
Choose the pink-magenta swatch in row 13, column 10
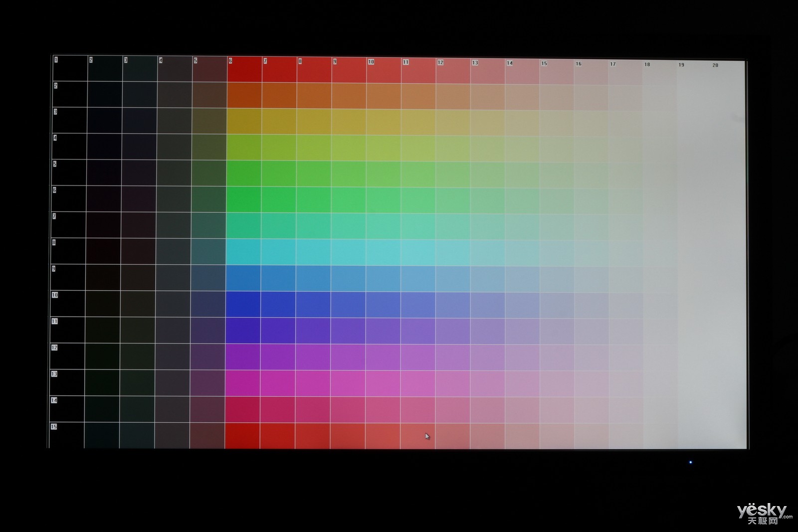click(383, 383)
